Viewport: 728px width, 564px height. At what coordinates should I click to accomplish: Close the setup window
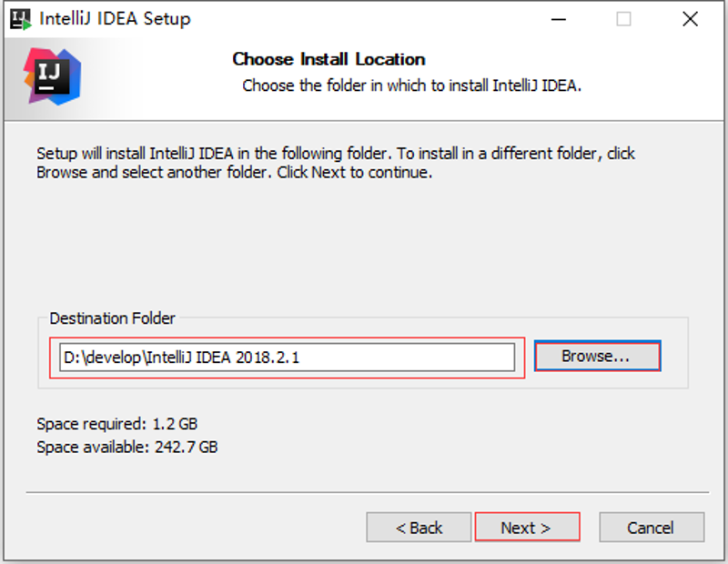[690, 19]
